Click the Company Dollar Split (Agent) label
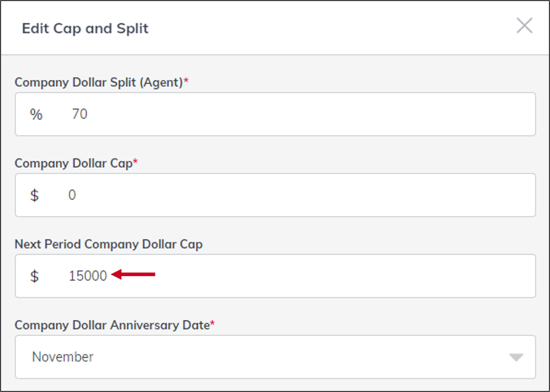Image resolution: width=550 pixels, height=392 pixels. 99,82
